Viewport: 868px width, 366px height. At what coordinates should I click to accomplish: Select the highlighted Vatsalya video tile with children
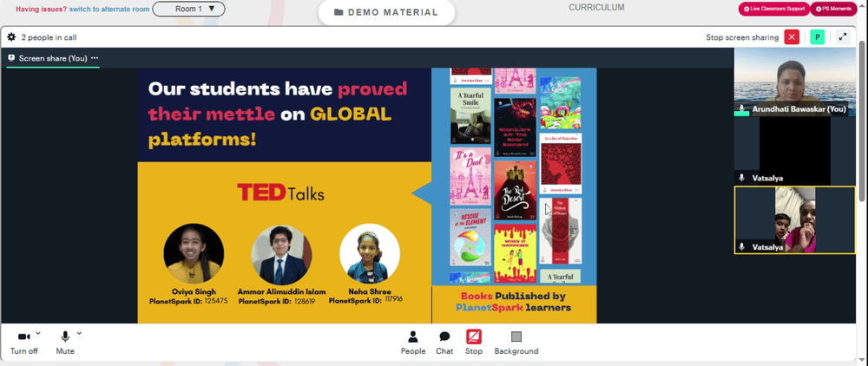[x=794, y=220]
